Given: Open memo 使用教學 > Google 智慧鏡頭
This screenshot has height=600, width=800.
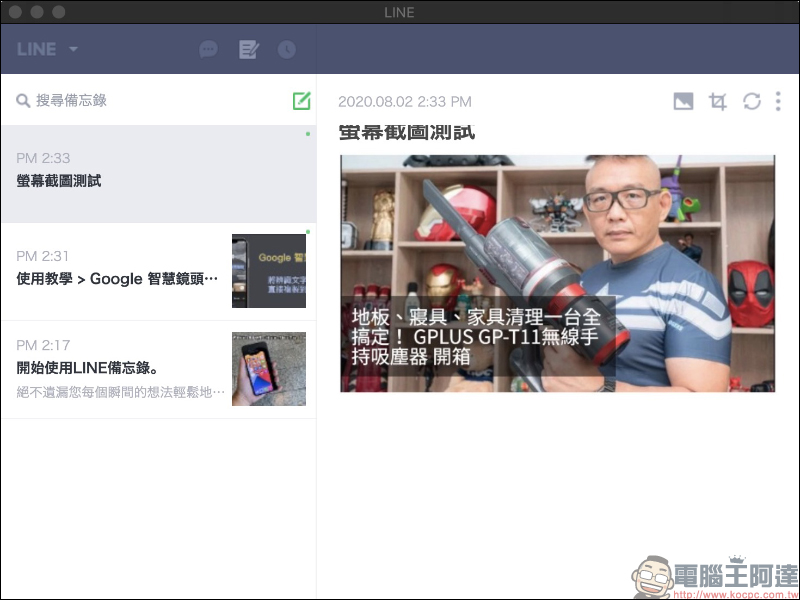Looking at the screenshot, I should (x=159, y=271).
